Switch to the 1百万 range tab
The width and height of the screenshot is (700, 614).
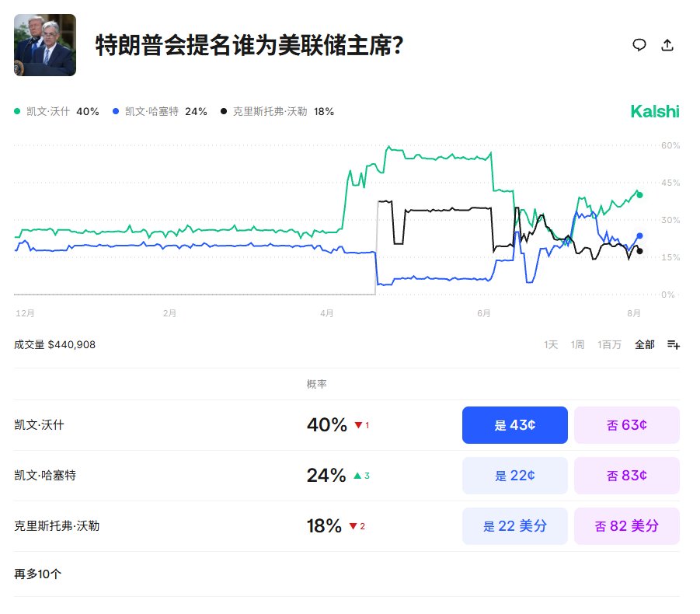(x=609, y=344)
